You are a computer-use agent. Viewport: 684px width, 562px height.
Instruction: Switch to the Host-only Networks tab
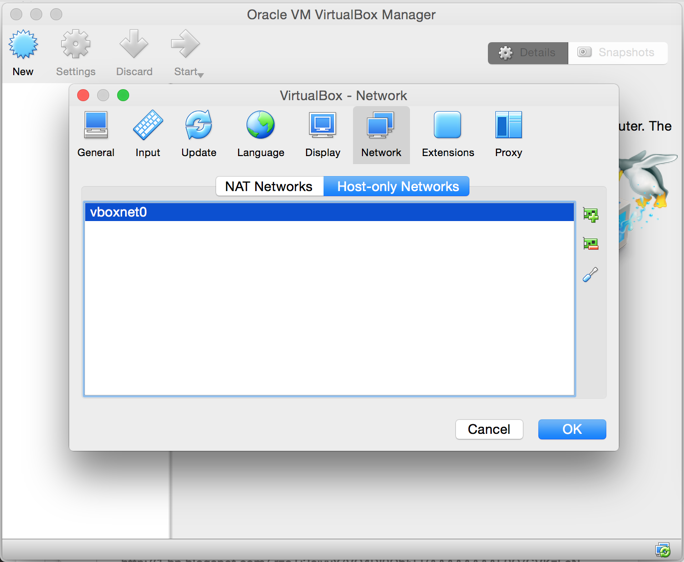click(x=397, y=186)
